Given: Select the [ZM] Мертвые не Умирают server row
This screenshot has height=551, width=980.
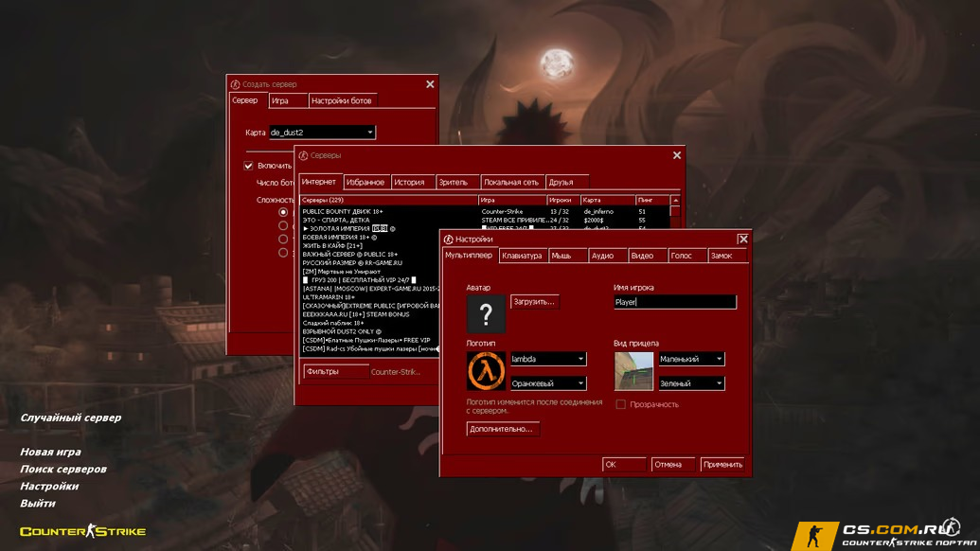Looking at the screenshot, I should [370, 272].
